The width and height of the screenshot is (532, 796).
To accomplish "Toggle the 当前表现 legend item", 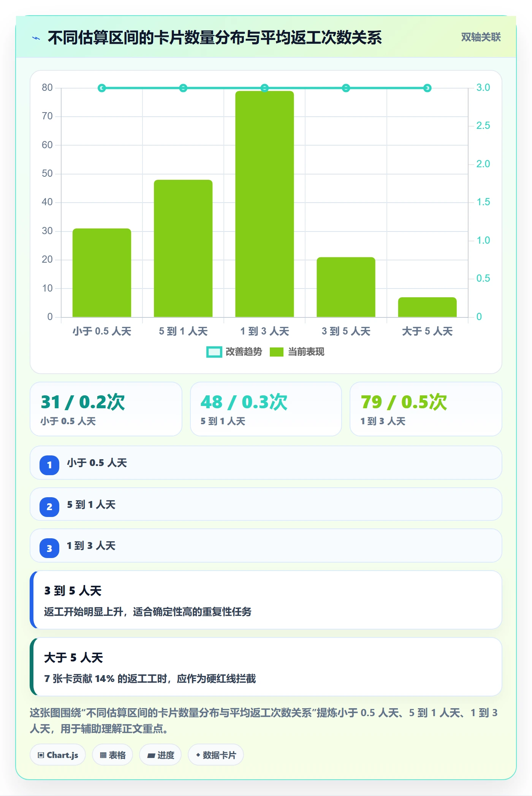I will tap(297, 352).
